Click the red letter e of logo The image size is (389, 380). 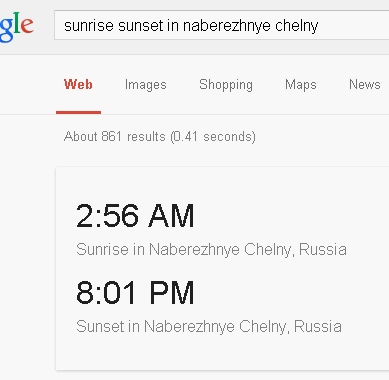[x=27, y=25]
